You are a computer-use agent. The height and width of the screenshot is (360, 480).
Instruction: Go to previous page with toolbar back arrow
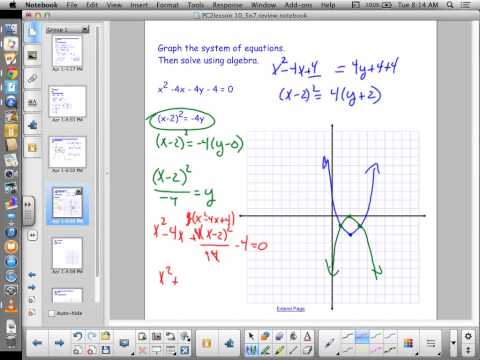coord(37,343)
